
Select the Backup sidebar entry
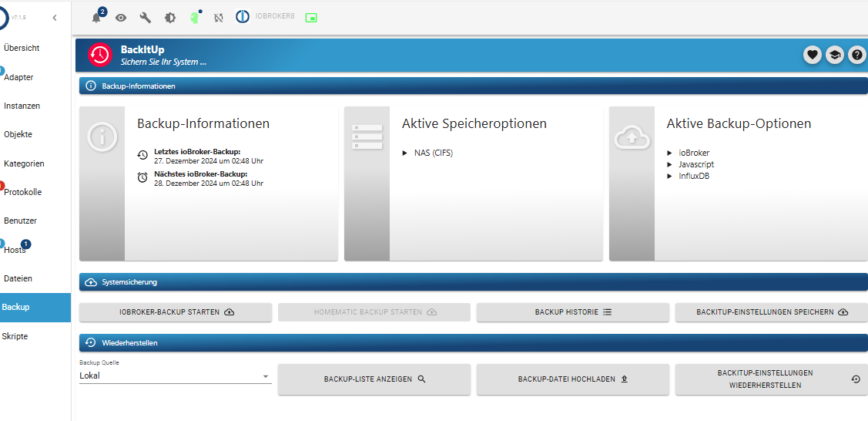click(x=35, y=308)
